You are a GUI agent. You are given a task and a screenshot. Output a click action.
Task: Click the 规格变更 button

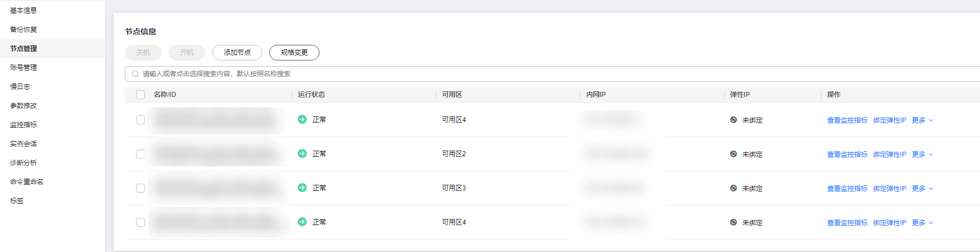coord(294,53)
